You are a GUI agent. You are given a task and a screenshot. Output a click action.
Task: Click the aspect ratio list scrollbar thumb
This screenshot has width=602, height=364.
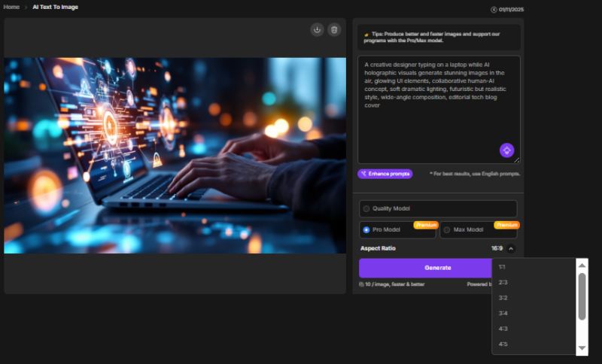click(582, 296)
